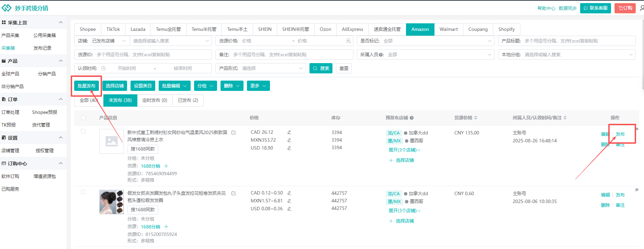The height and width of the screenshot is (249, 644).
Task: Expand 展开(3个店铺) on first product
Action: pyautogui.click(x=404, y=150)
